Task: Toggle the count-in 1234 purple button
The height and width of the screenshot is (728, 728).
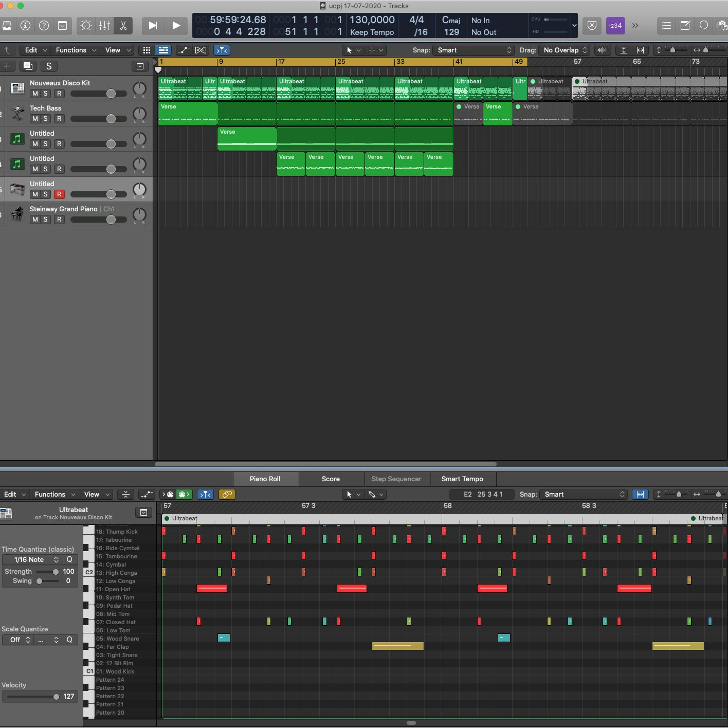Action: click(x=615, y=26)
